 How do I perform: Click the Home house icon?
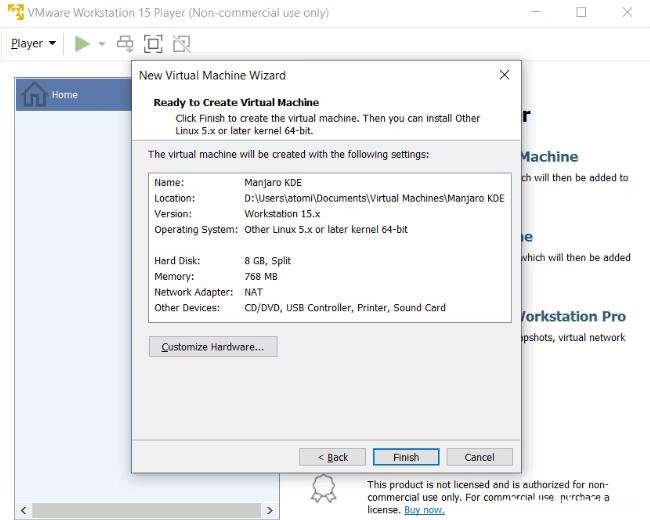[34, 94]
